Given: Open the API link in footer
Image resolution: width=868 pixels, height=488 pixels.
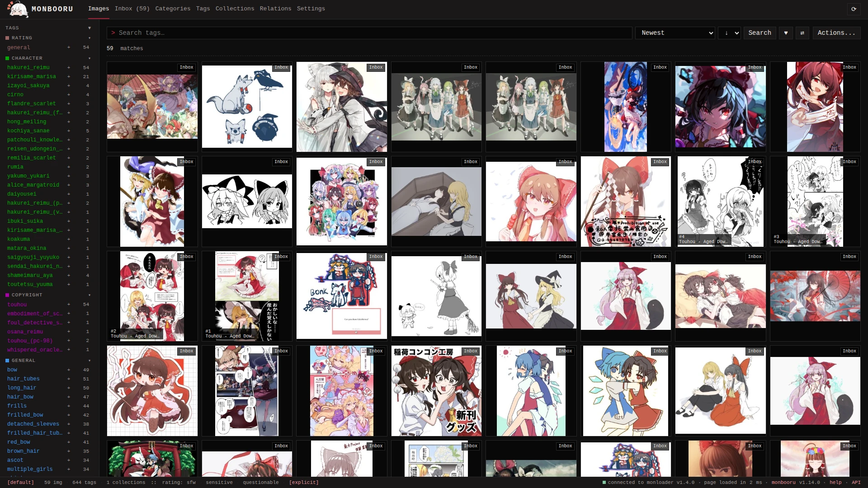Looking at the screenshot, I should coord(856,483).
